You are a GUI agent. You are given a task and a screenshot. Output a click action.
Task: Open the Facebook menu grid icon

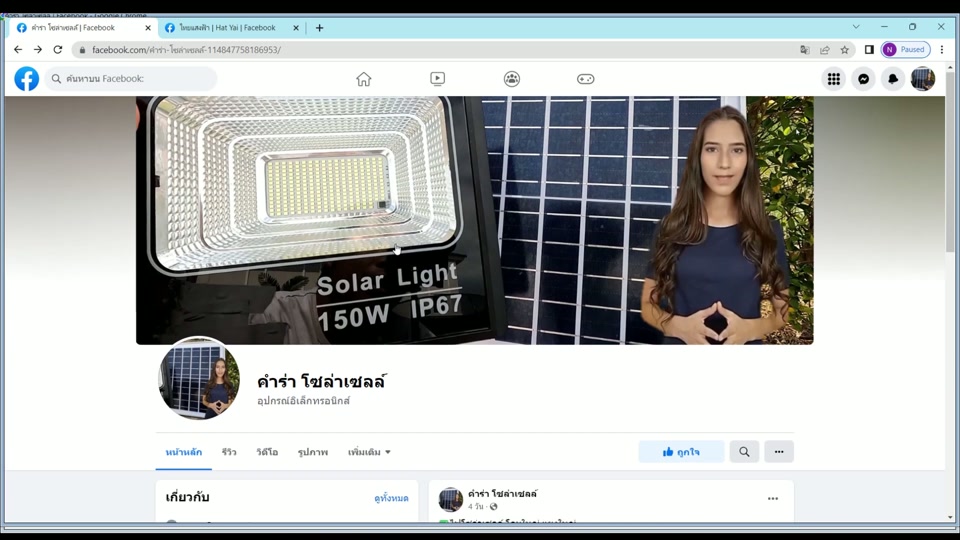(833, 79)
